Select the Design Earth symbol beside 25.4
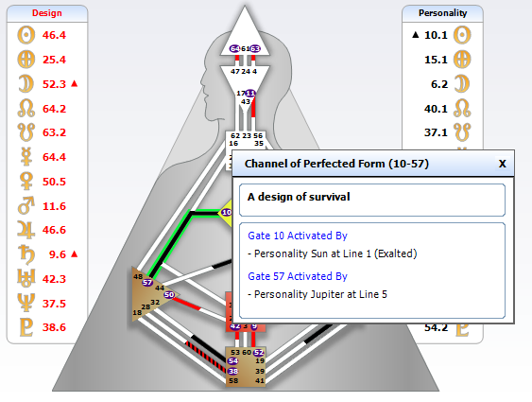 point(26,60)
